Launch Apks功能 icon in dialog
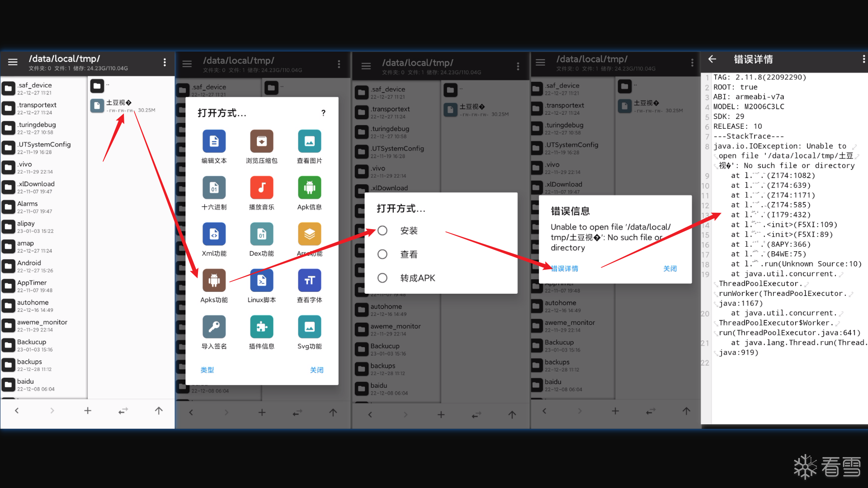Screen dimensions: 868x488 214,281
